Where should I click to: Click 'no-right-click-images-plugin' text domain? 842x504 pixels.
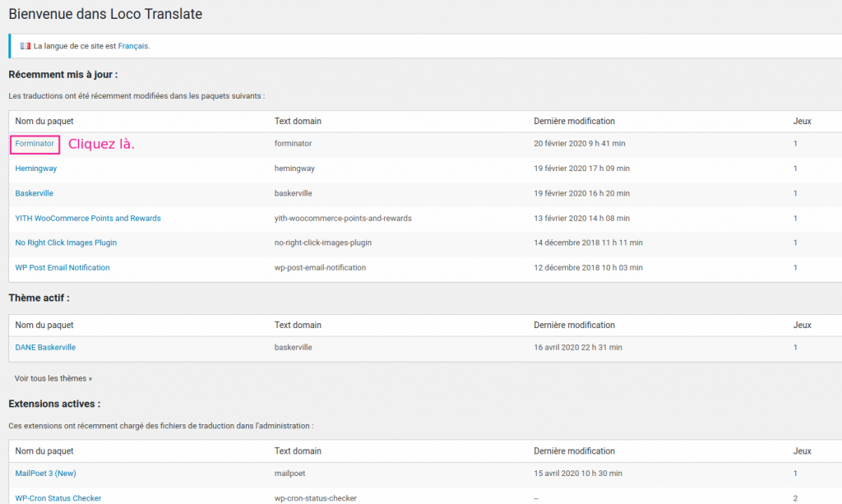pos(322,243)
